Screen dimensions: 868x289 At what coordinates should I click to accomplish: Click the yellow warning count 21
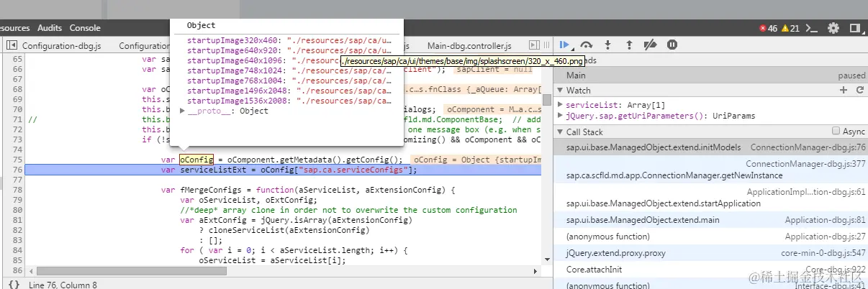790,28
